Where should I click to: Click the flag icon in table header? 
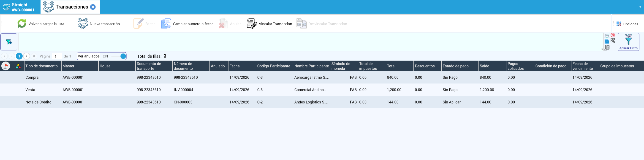6,66
